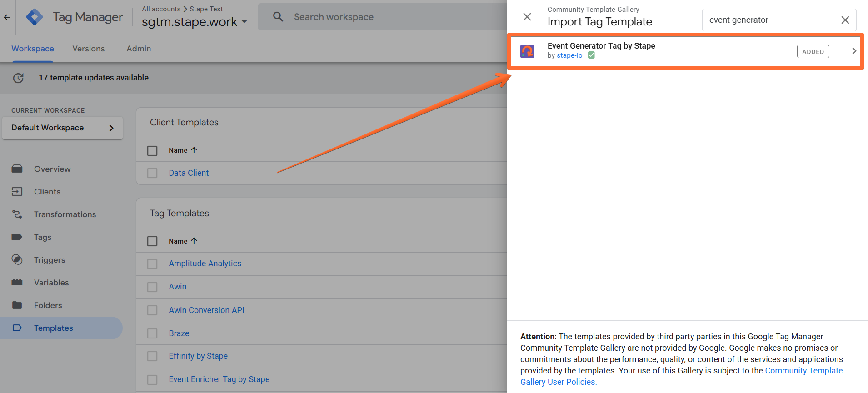Click Stape Test breadcrumb
Screen dimensions: 868x393
(x=206, y=9)
